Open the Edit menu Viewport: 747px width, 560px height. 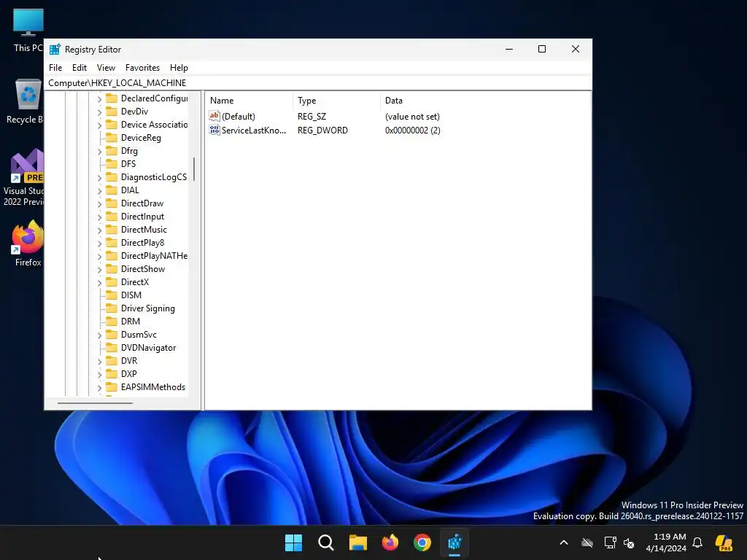pyautogui.click(x=79, y=68)
